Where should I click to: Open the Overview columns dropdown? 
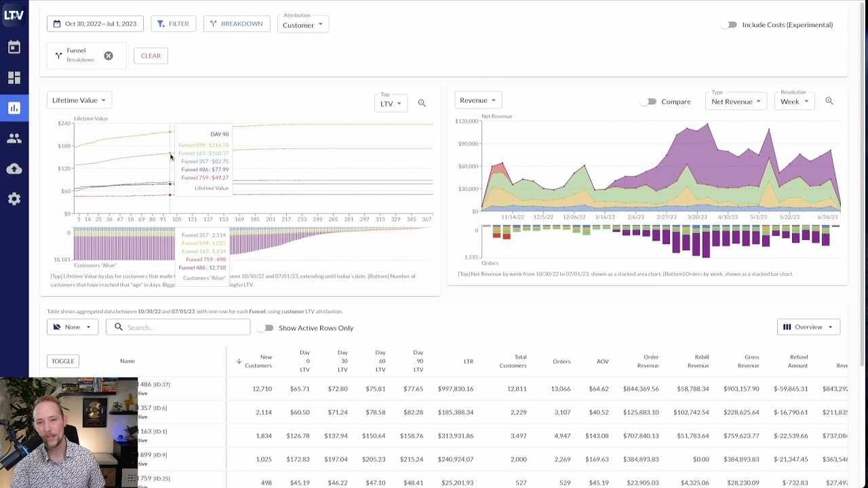(x=808, y=327)
